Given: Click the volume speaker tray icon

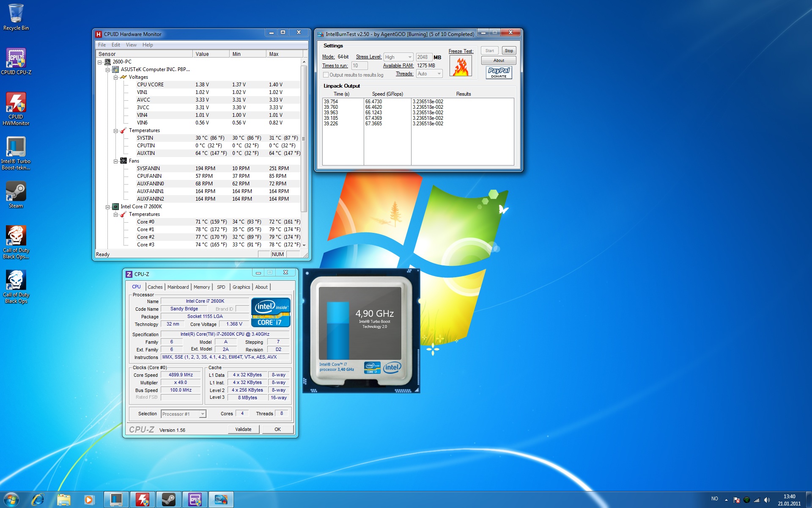Looking at the screenshot, I should tap(767, 500).
